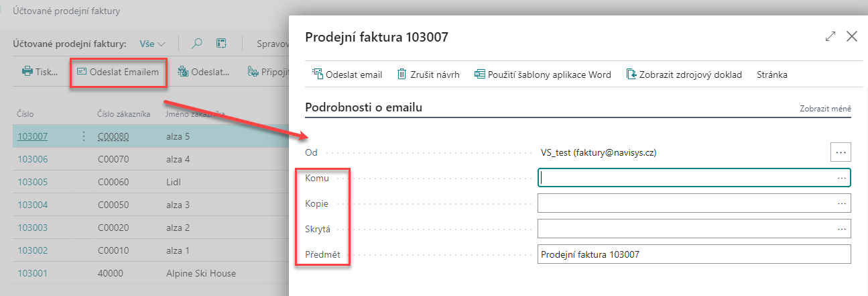Click the row options dots for 103007

tap(84, 136)
